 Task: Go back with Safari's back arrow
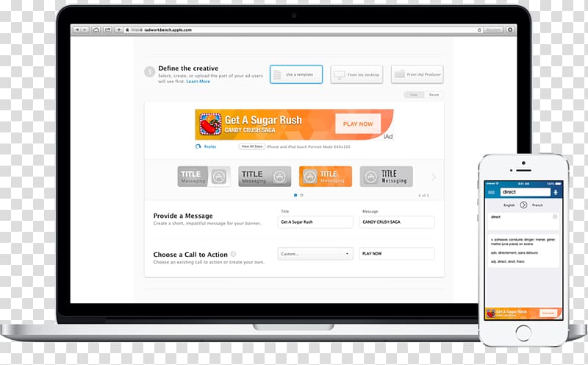point(77,29)
